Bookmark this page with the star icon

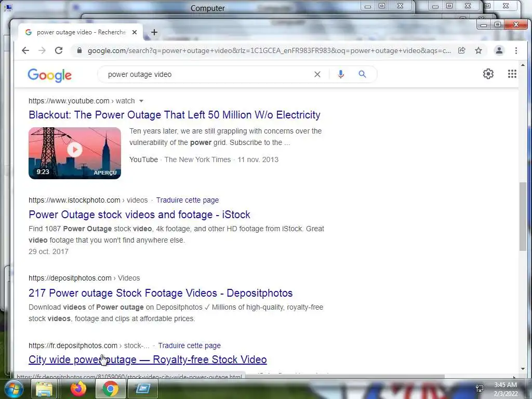(x=478, y=50)
